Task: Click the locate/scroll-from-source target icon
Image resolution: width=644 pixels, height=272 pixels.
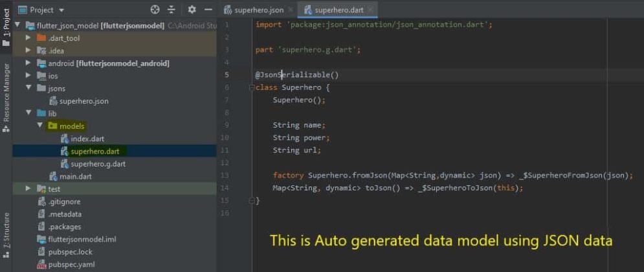Action: pos(155,10)
